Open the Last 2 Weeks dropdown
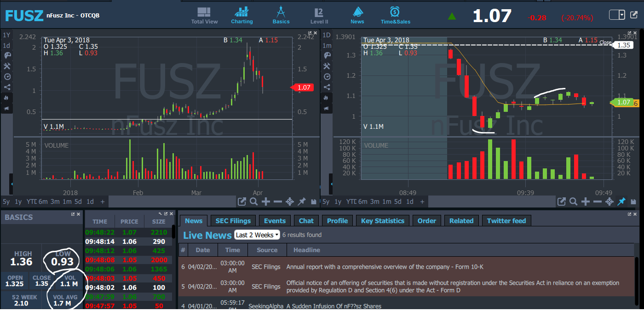This screenshot has height=311, width=644. 257,235
